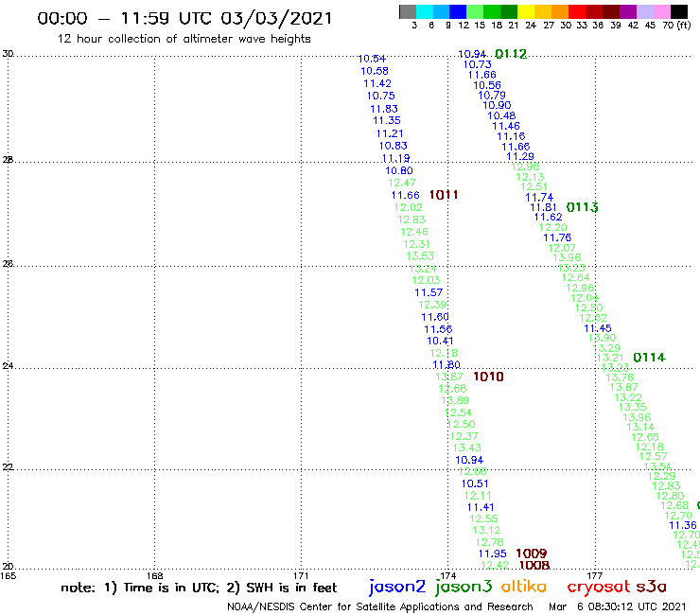700x615 pixels.
Task: Click the altika legend label
Action: click(524, 586)
